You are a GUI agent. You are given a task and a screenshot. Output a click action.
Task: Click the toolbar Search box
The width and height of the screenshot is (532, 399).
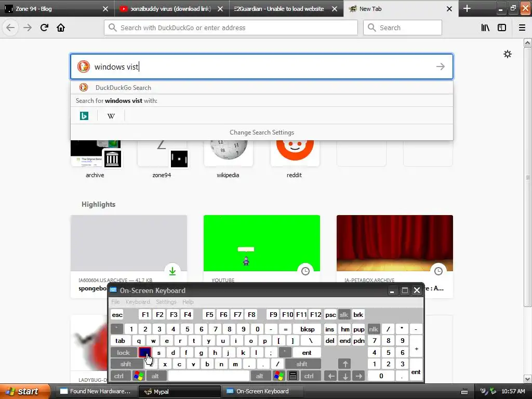(403, 28)
